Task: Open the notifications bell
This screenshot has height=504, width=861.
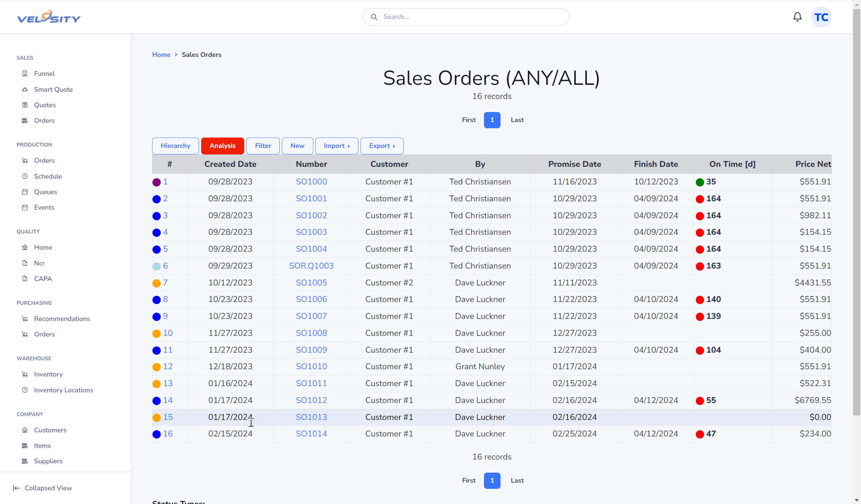Action: click(x=797, y=17)
